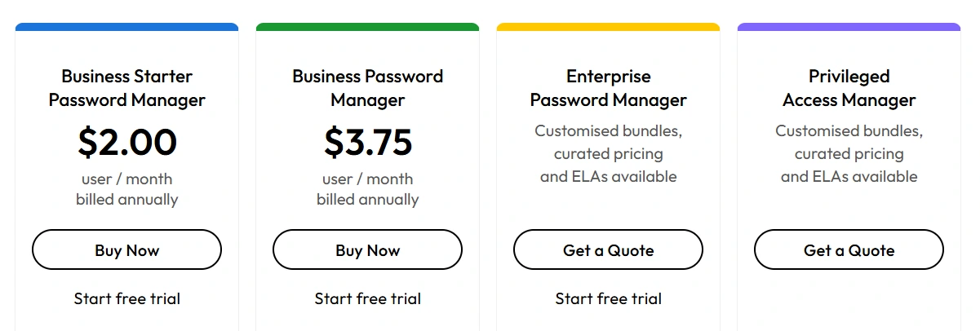Click the blue bar atop Starter card

[126, 27]
